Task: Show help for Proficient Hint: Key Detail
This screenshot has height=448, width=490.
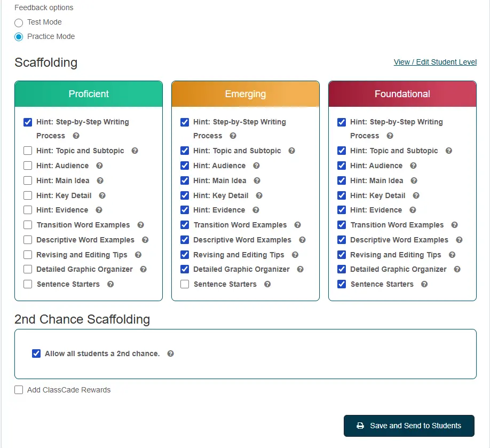Action: point(102,195)
